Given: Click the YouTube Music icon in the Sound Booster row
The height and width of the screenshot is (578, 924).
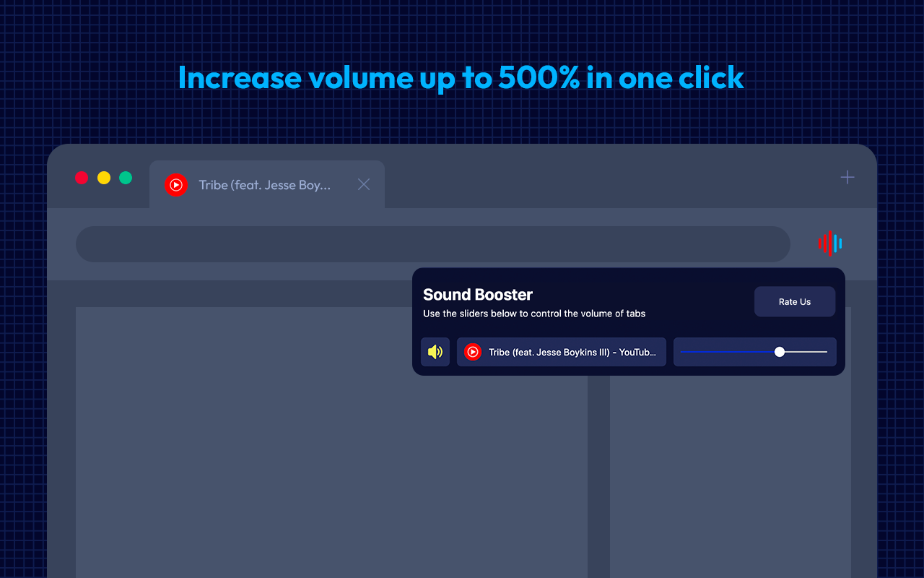Looking at the screenshot, I should pyautogui.click(x=473, y=352).
